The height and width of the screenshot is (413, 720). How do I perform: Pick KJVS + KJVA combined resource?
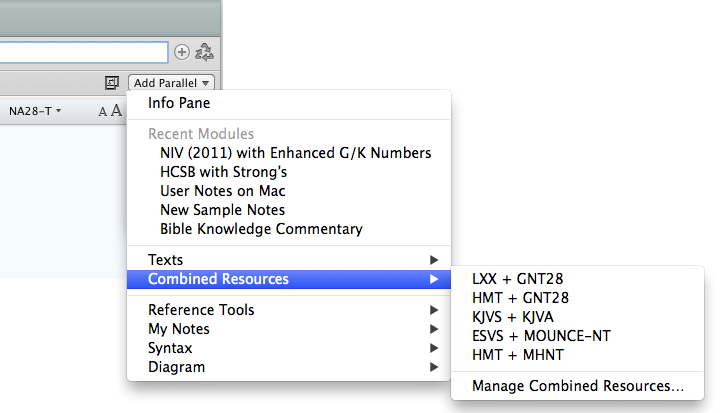512,317
